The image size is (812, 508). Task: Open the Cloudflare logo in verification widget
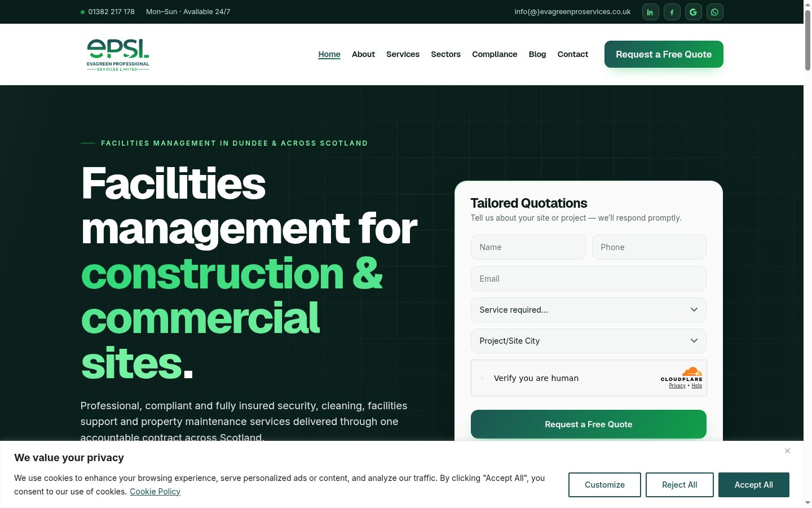681,374
